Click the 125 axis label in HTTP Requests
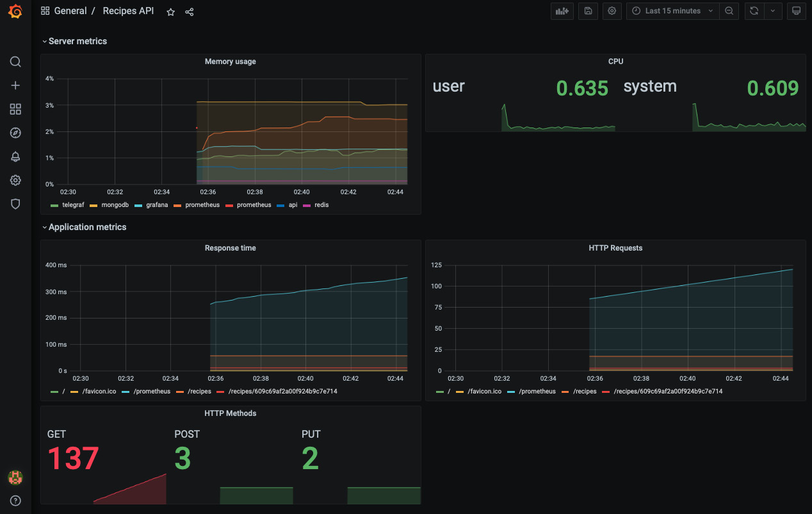Viewport: 812px width, 514px height. tap(436, 265)
